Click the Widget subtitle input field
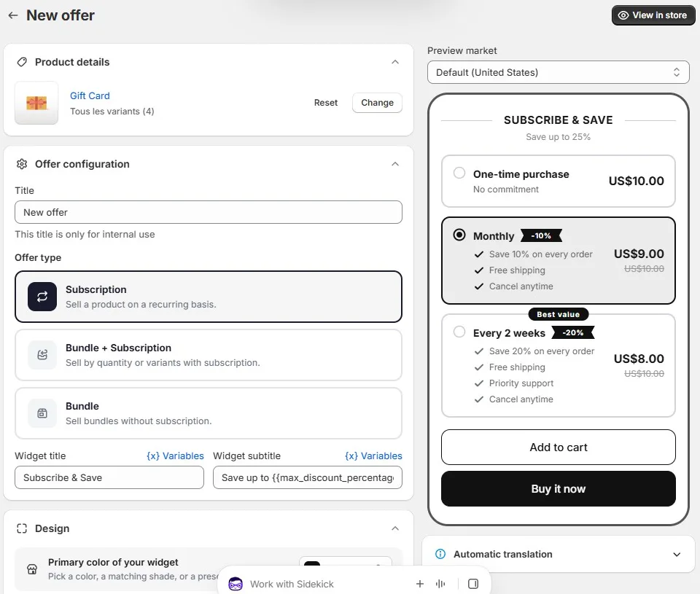Viewport: 700px width, 594px height. click(308, 477)
